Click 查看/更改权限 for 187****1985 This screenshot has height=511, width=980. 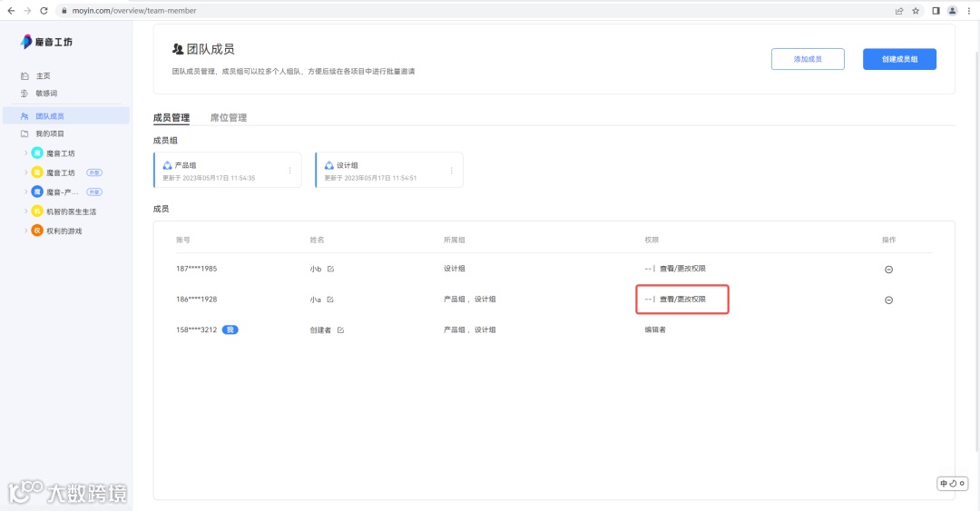682,269
